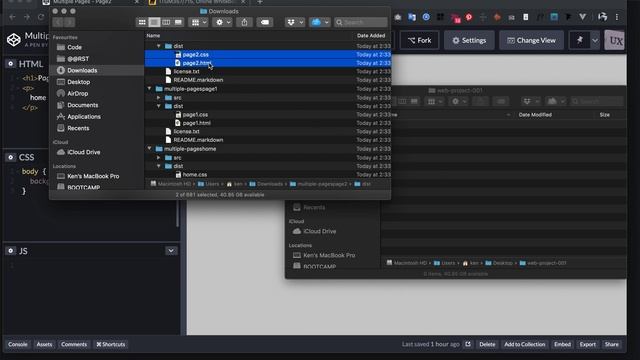Click the Edit Tags icon in Downloads toolbar
This screenshot has height=360, width=640.
coord(265,22)
